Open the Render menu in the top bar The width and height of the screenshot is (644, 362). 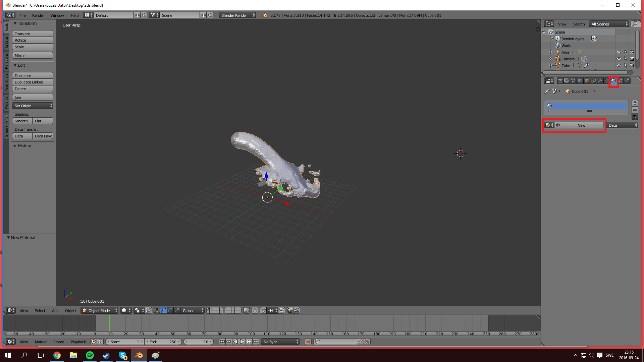(38, 15)
